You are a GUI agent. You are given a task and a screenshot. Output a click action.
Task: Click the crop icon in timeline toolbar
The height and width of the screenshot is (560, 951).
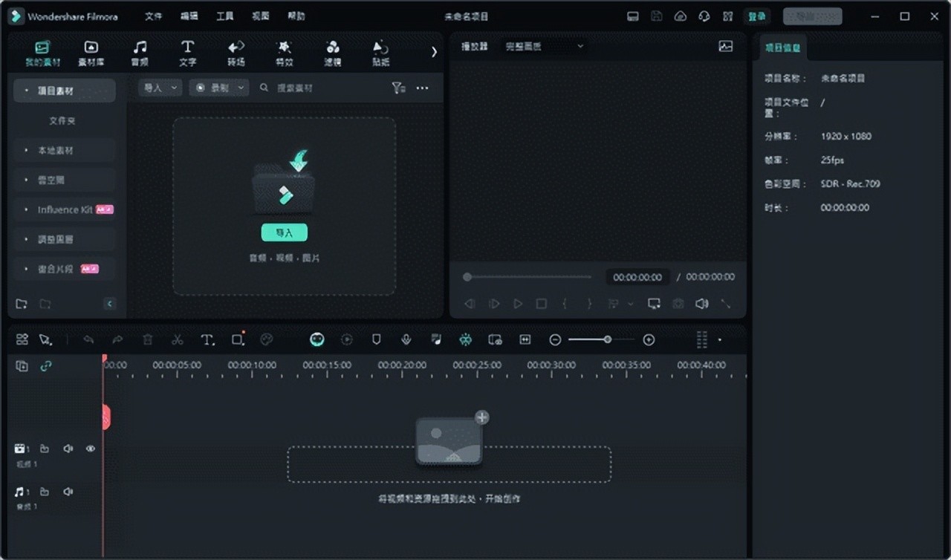tap(238, 339)
